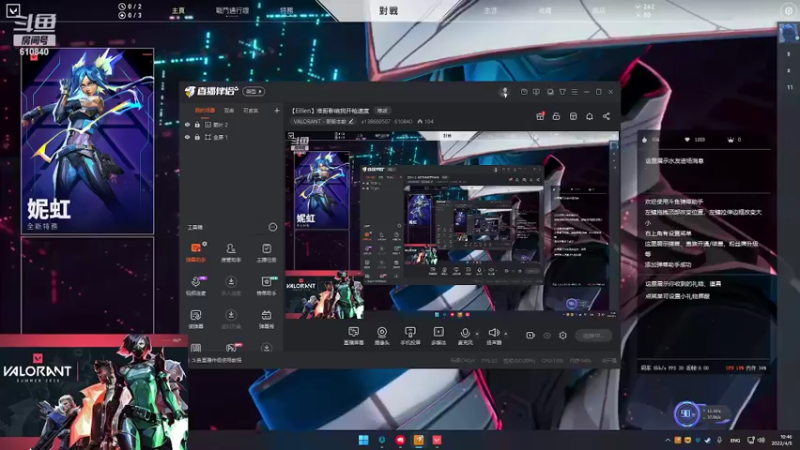This screenshot has width=800, height=450.
Task: Open the checklist tool at the right end of the first toolbox row
Action: click(266, 253)
